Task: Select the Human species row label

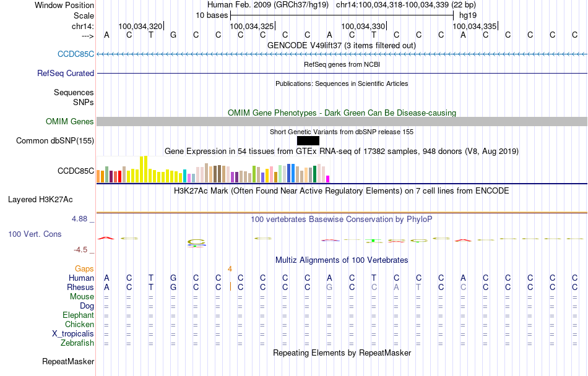Action: point(81,278)
